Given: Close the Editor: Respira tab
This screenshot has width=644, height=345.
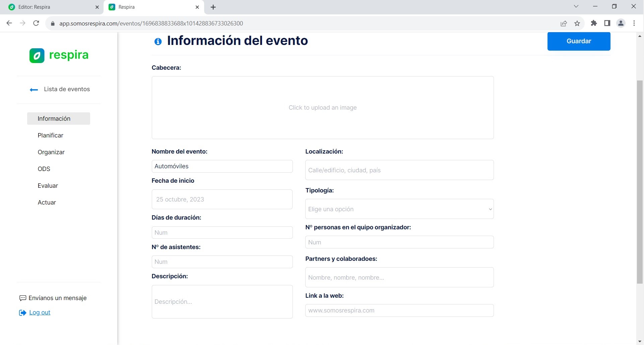Looking at the screenshot, I should point(97,7).
